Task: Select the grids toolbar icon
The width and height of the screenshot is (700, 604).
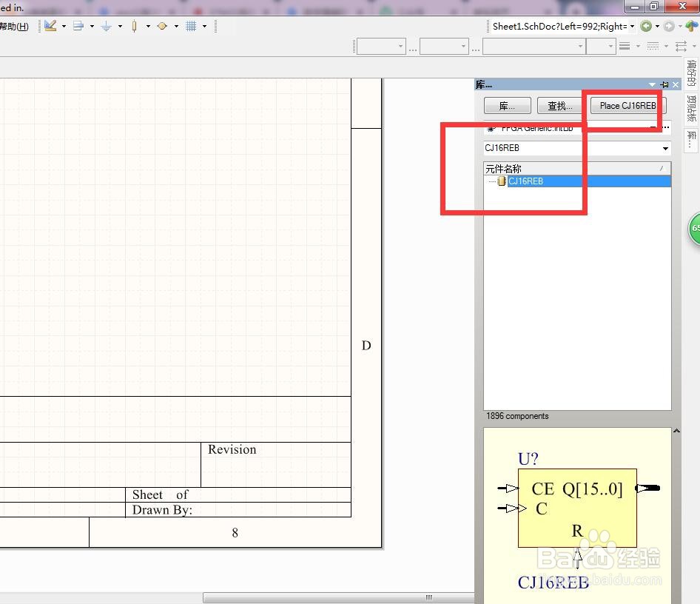Action: pyautogui.click(x=191, y=27)
